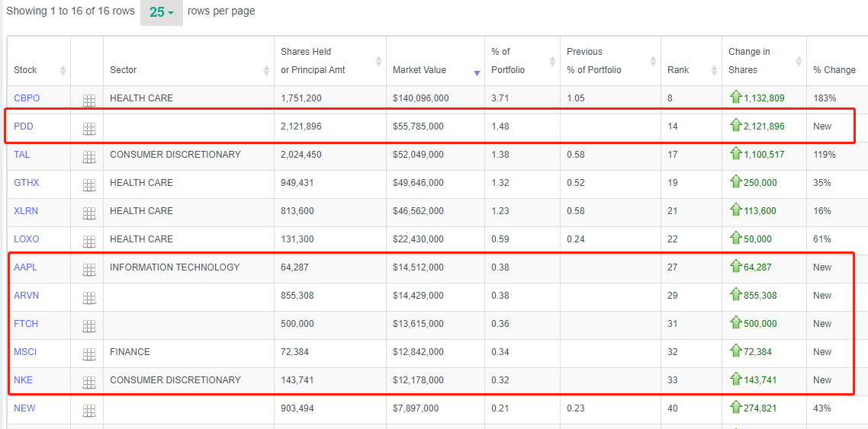Click the green up arrow in the MSCI row
This screenshot has width=868, height=429.
tap(736, 351)
